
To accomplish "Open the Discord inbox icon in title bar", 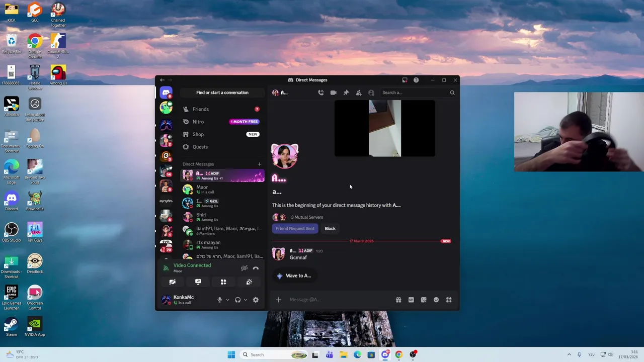I will [405, 80].
